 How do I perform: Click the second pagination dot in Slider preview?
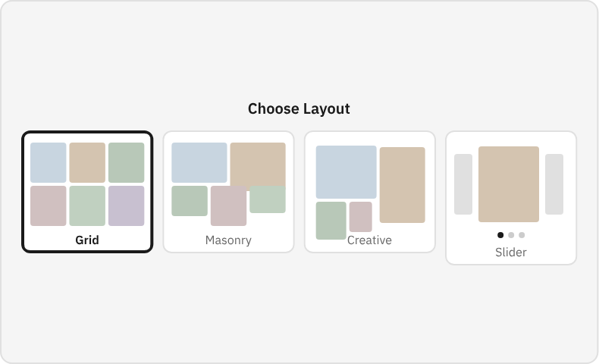511,235
